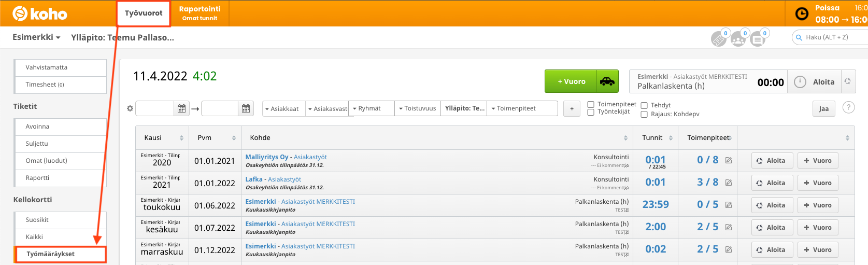Open the Raportointi Omat tunnit tab
Image resolution: width=868 pixels, height=265 pixels.
tap(200, 13)
